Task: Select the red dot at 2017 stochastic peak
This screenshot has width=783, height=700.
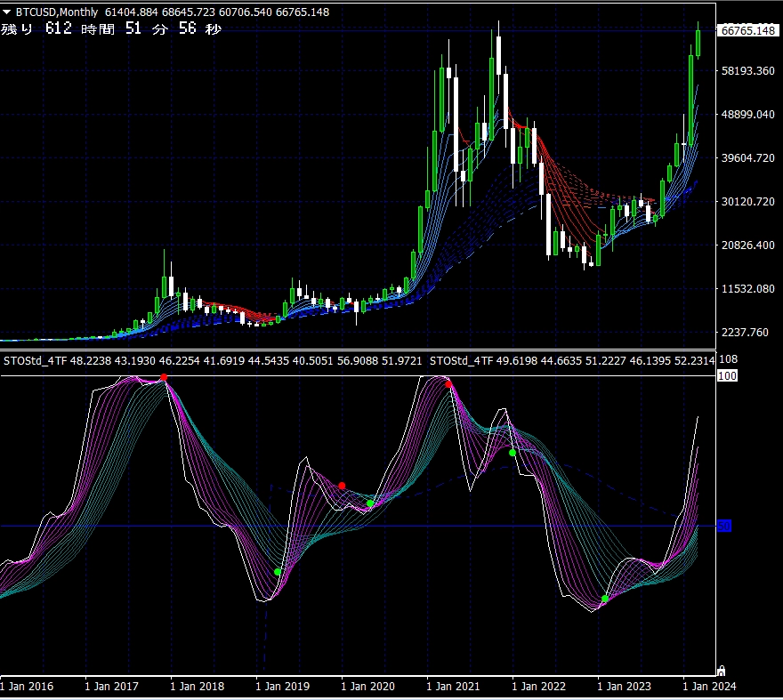Action: [x=164, y=378]
